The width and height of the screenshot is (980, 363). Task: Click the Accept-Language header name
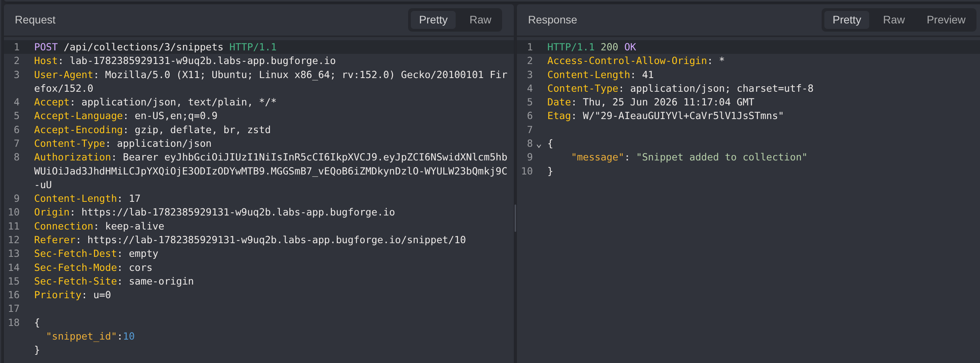[x=78, y=116]
